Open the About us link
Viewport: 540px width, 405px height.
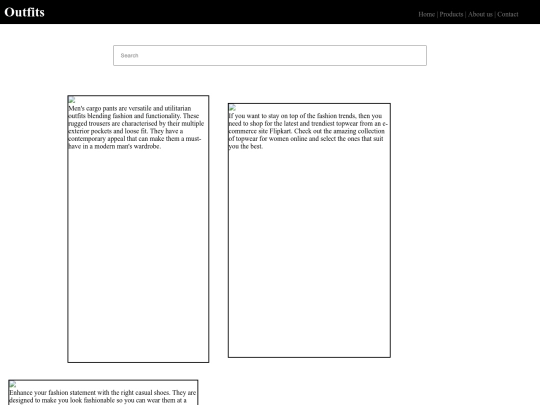(480, 14)
